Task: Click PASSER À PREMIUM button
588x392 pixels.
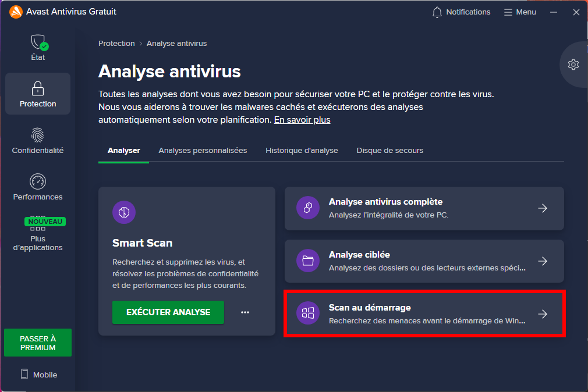Action: click(38, 343)
